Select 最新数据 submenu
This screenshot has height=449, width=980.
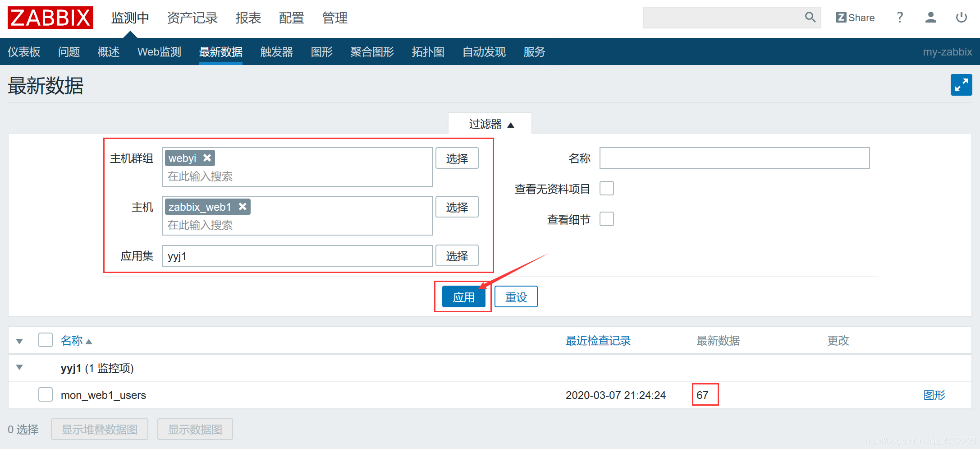[x=221, y=52]
